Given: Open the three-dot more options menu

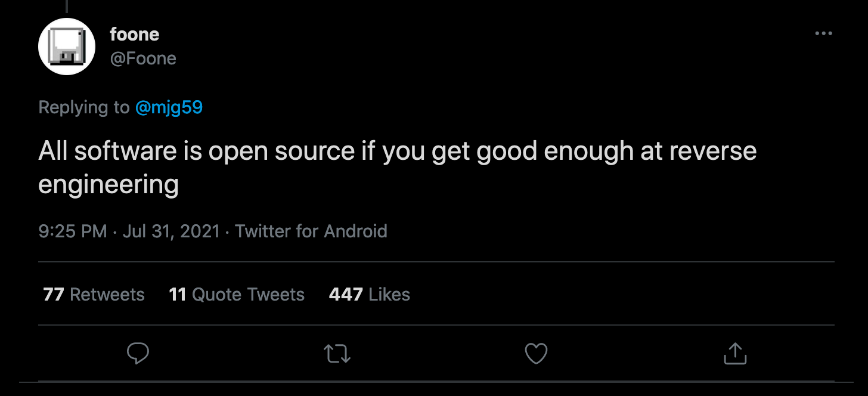Looking at the screenshot, I should (x=823, y=33).
